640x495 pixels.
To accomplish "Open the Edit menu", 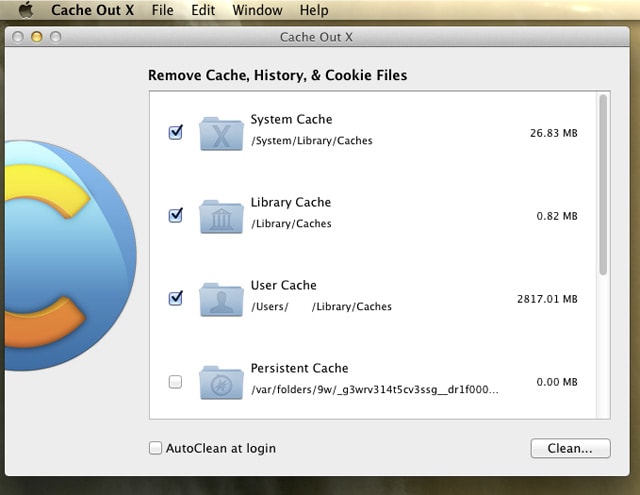I will point(203,10).
